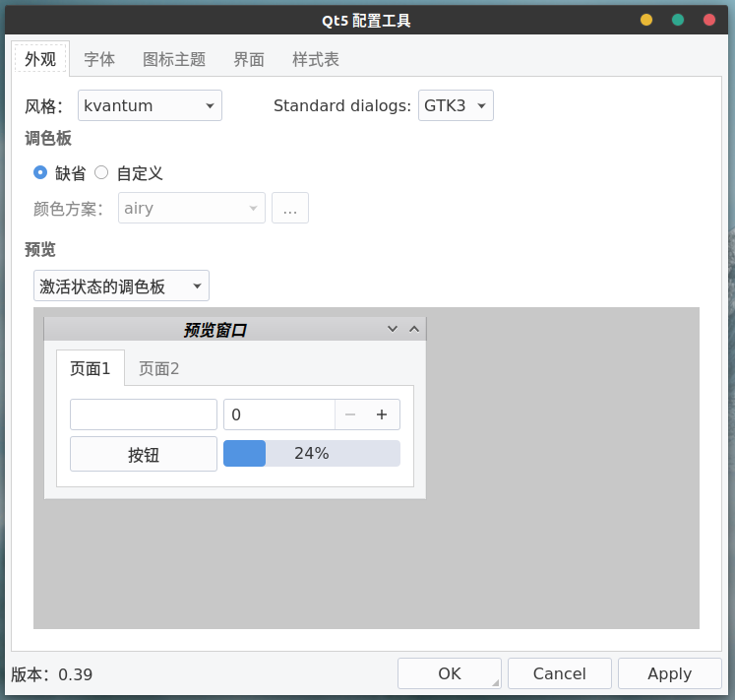The height and width of the screenshot is (700, 735).
Task: Switch to the 界面 tab
Action: click(249, 59)
